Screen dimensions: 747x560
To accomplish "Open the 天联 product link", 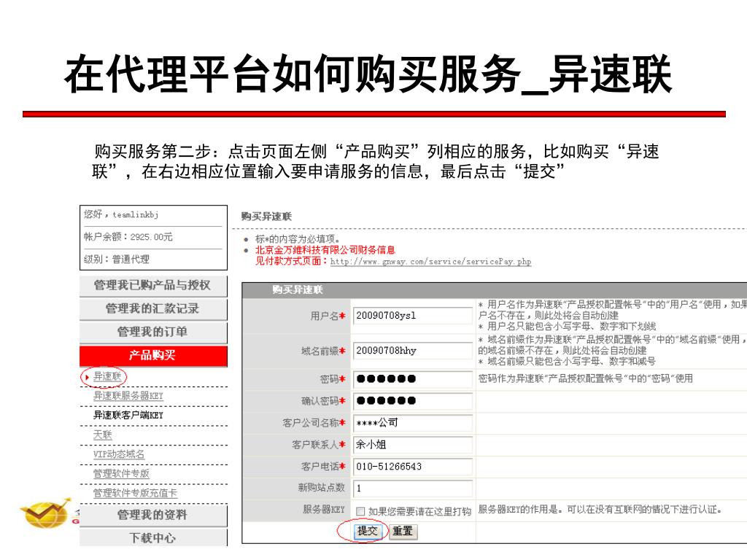I will (x=102, y=435).
